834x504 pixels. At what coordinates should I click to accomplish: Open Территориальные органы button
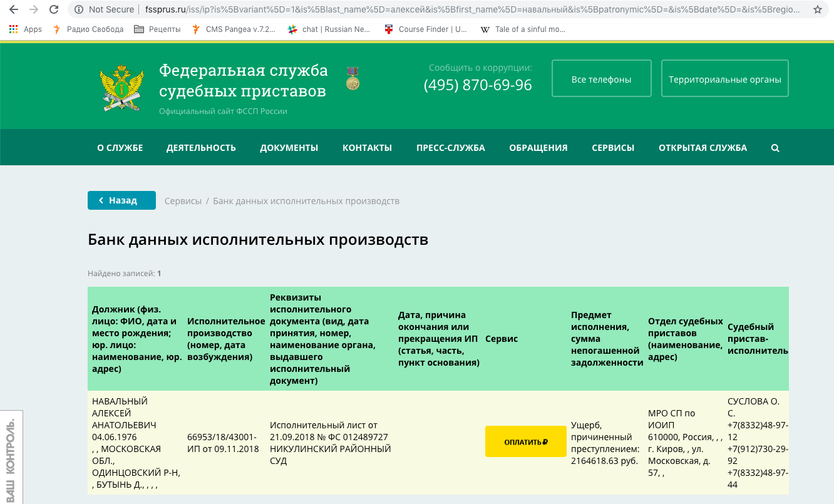pyautogui.click(x=724, y=79)
